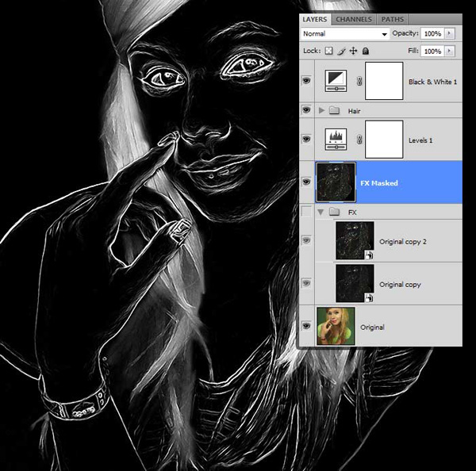Select the Black & White adjustment icon
The height and width of the screenshot is (471, 476).
pos(335,82)
